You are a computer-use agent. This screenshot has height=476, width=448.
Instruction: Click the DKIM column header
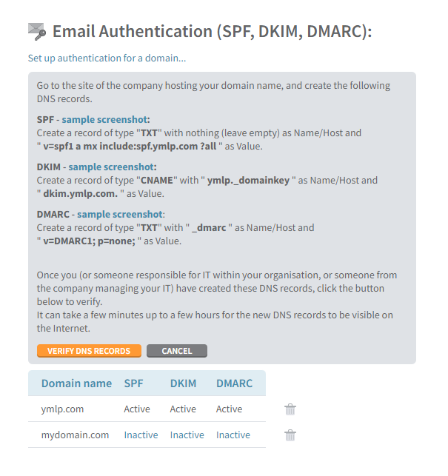click(183, 383)
